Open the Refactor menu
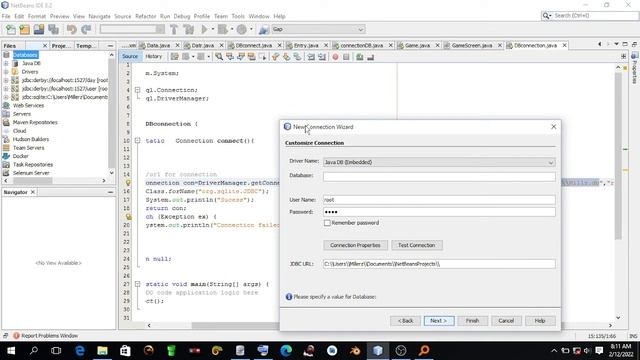Screen dimensions: 640x360 (x=146, y=16)
